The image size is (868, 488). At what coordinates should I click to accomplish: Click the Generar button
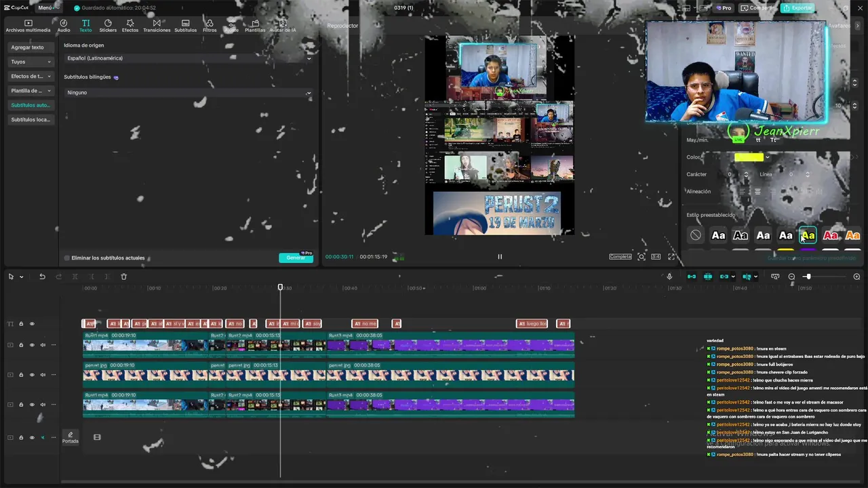pyautogui.click(x=296, y=258)
